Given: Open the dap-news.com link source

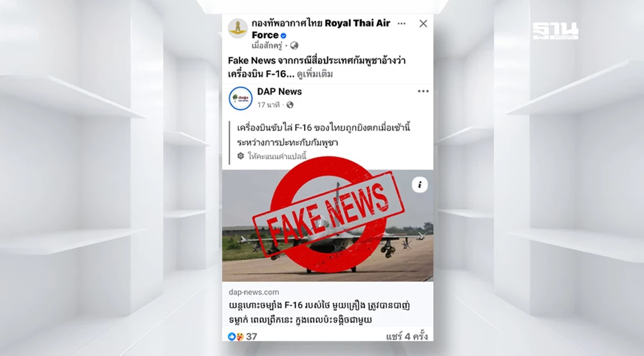Looking at the screenshot, I should tap(254, 292).
